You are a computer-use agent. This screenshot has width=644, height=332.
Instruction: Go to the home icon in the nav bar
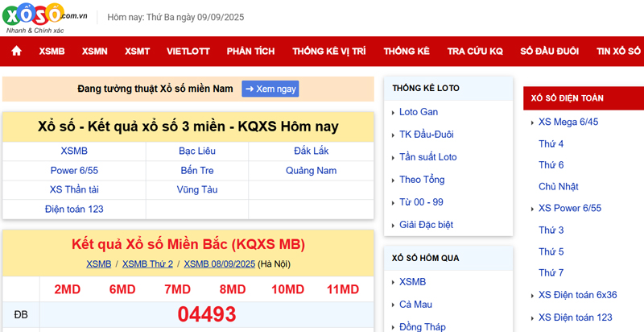(16, 51)
